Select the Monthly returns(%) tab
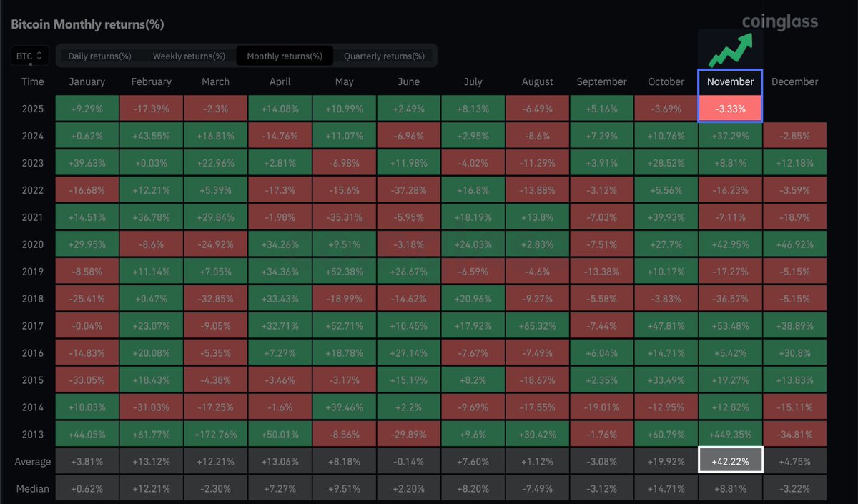This screenshot has height=504, width=858. click(285, 55)
